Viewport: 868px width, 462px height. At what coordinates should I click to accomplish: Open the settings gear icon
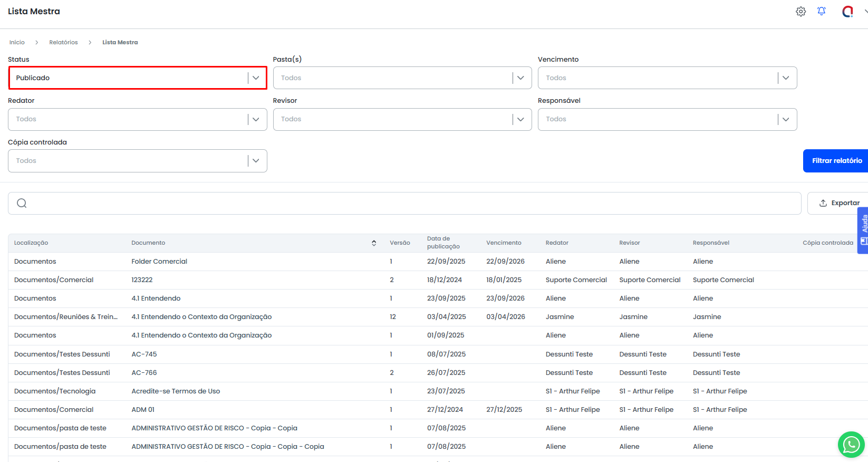[x=801, y=12]
